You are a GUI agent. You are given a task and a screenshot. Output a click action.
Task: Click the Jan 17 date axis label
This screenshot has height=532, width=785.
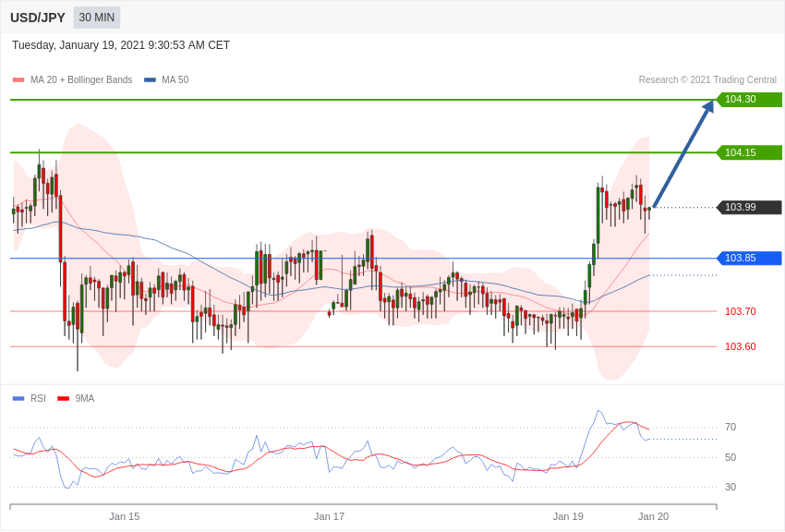(x=329, y=516)
